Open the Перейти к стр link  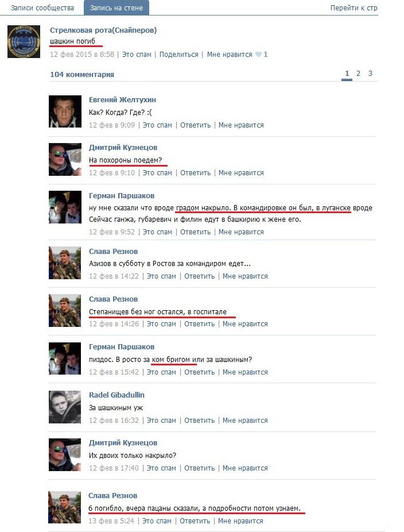point(354,8)
